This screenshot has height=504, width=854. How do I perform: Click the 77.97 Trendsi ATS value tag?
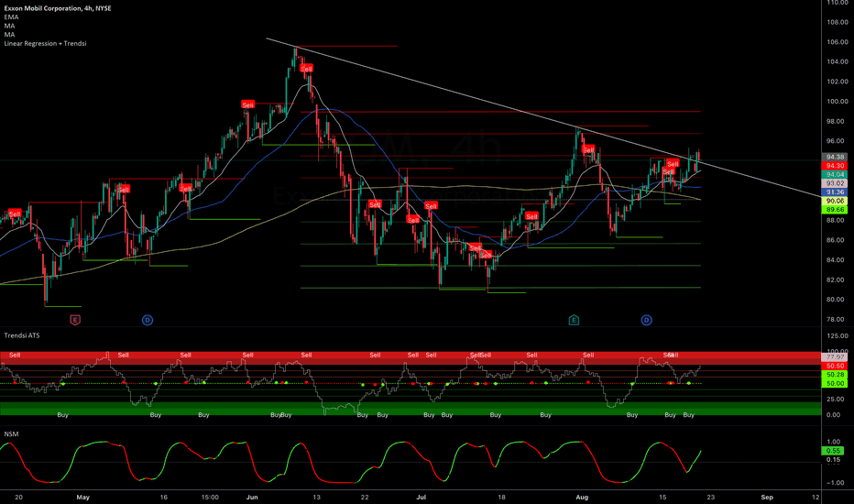[834, 357]
